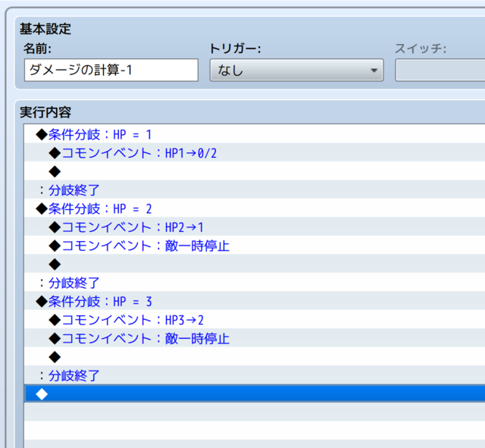The width and height of the screenshot is (485, 448).
Task: Select 分岐終了 row after HP = 3 branch
Action: [x=255, y=375]
